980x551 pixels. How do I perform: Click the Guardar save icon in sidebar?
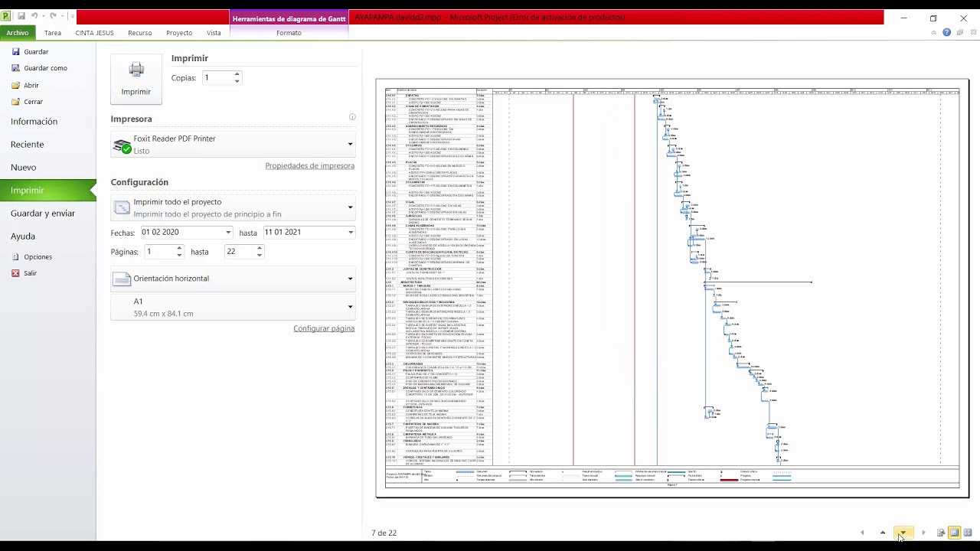[15, 51]
